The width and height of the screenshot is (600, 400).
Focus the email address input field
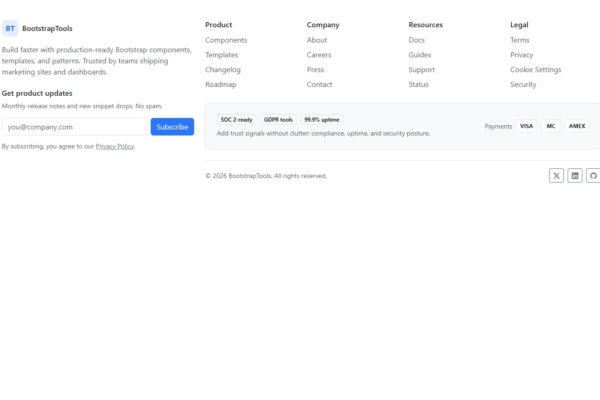click(74, 127)
